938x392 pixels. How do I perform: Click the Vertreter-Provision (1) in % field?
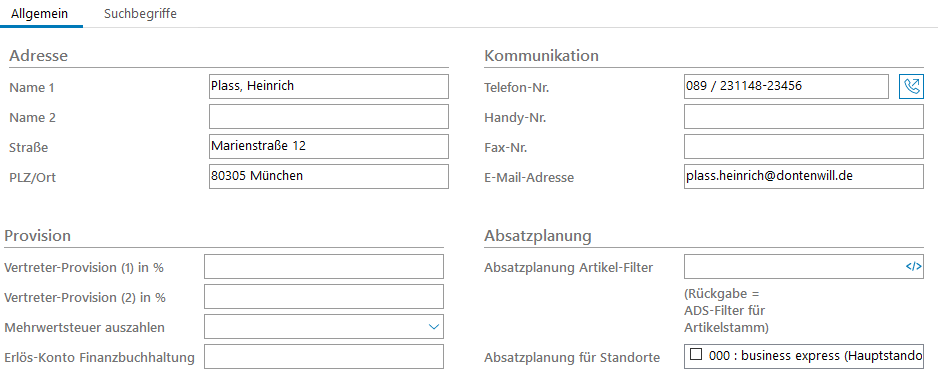pyautogui.click(x=324, y=267)
